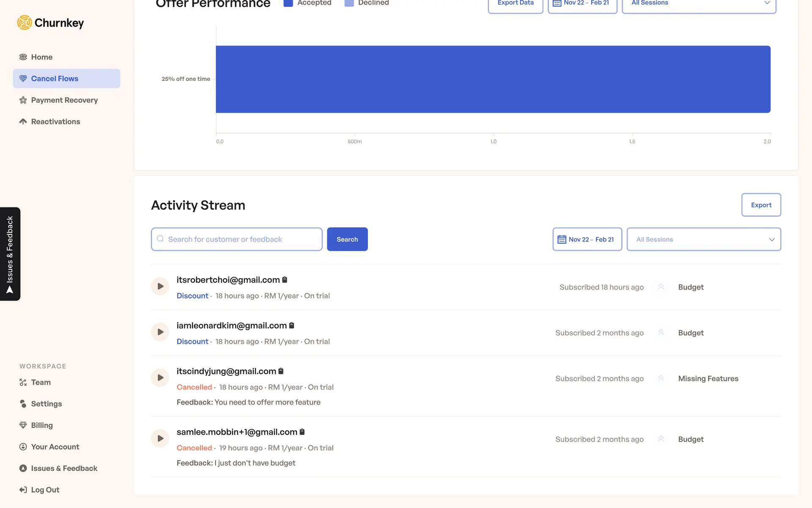Click the chevron icon beside Missing Features
This screenshot has width=812, height=508.
pyautogui.click(x=661, y=378)
